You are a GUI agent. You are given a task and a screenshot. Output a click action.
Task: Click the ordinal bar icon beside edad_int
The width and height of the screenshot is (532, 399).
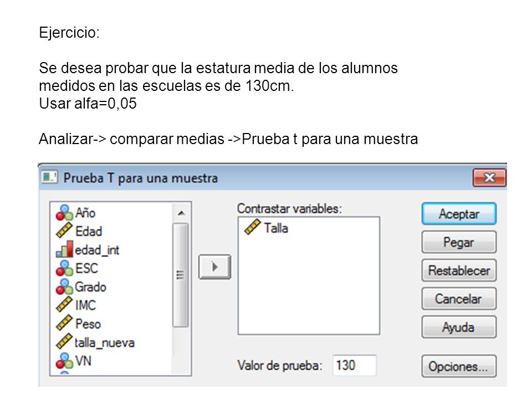[64, 249]
